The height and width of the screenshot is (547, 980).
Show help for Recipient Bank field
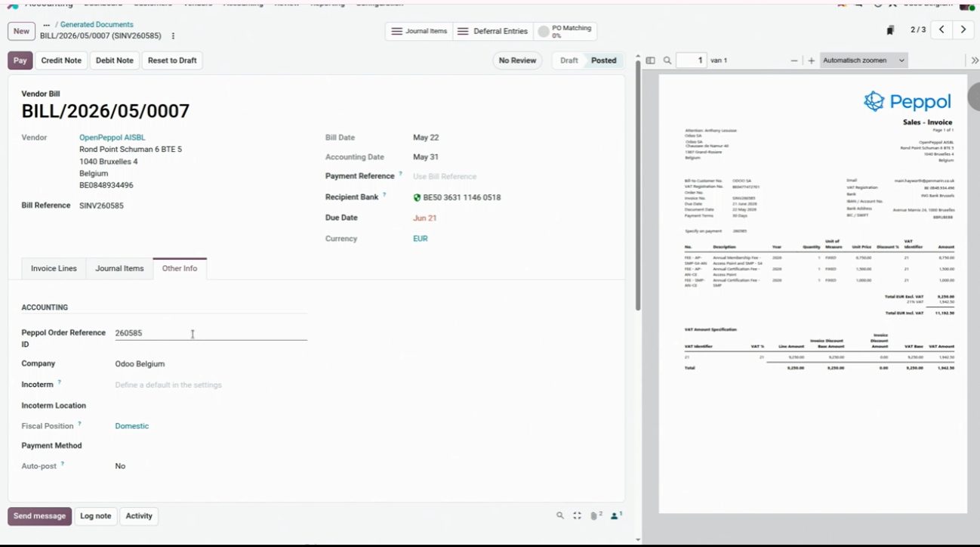point(384,195)
